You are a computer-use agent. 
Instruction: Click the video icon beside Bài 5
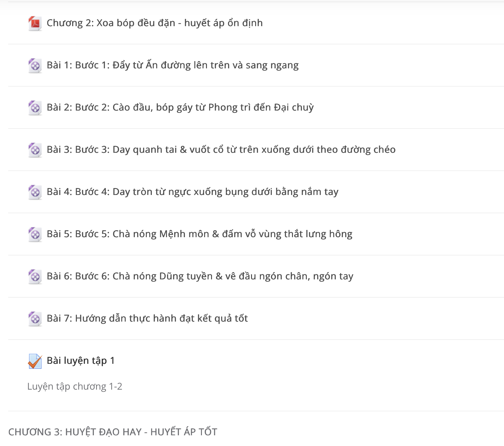(x=35, y=235)
